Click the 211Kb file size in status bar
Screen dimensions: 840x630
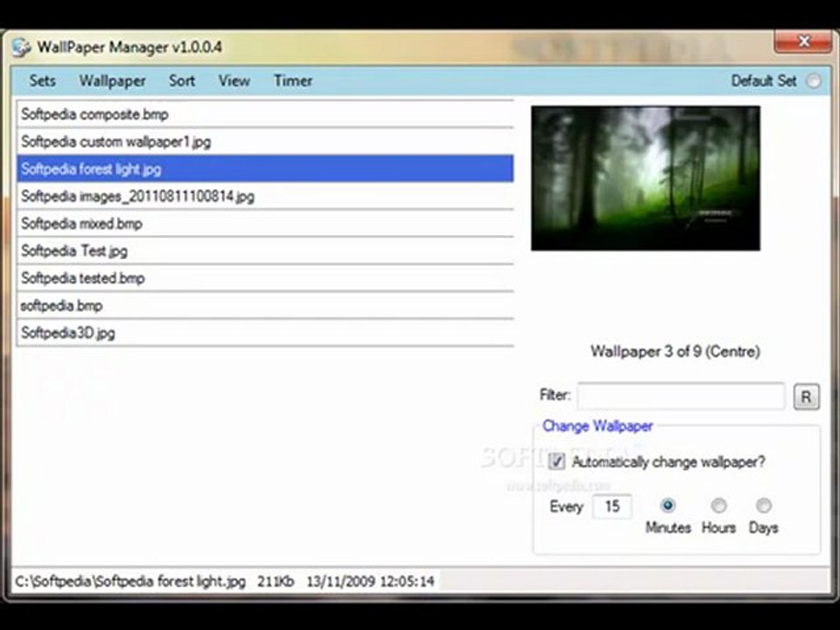[276, 582]
